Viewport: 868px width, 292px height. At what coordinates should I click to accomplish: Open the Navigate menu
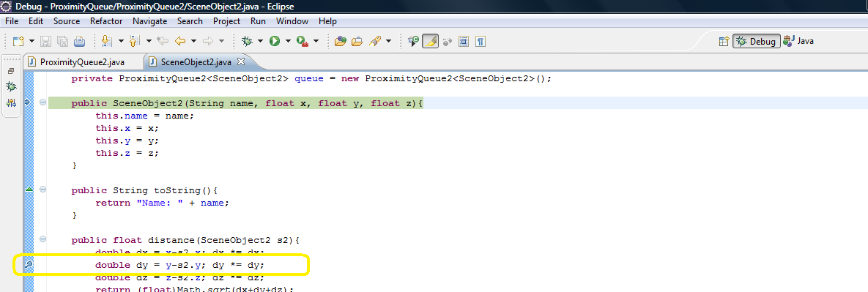(150, 21)
